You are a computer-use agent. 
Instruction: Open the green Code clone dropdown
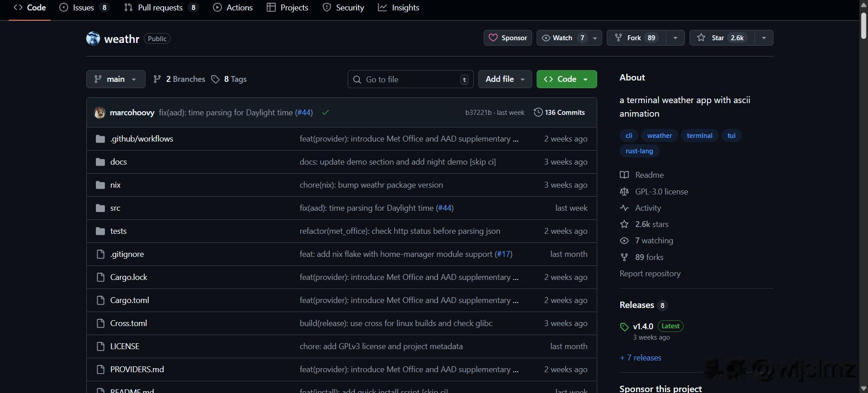pyautogui.click(x=566, y=79)
